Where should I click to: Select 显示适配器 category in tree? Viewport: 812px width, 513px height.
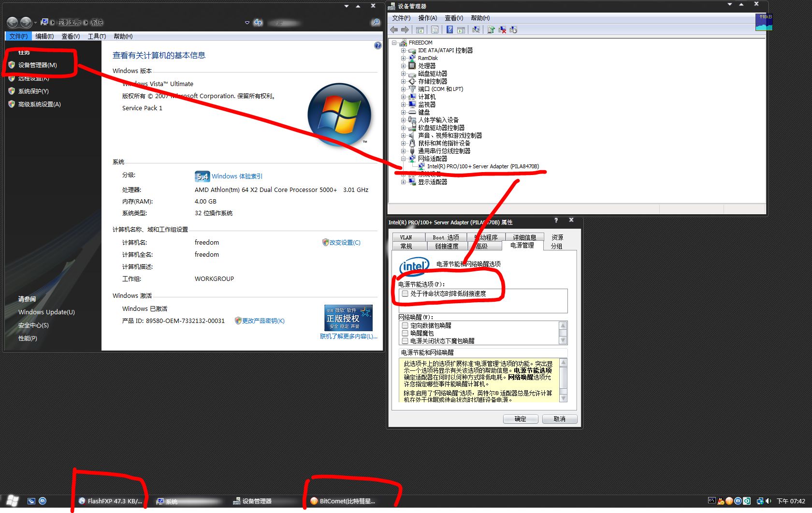tap(433, 182)
